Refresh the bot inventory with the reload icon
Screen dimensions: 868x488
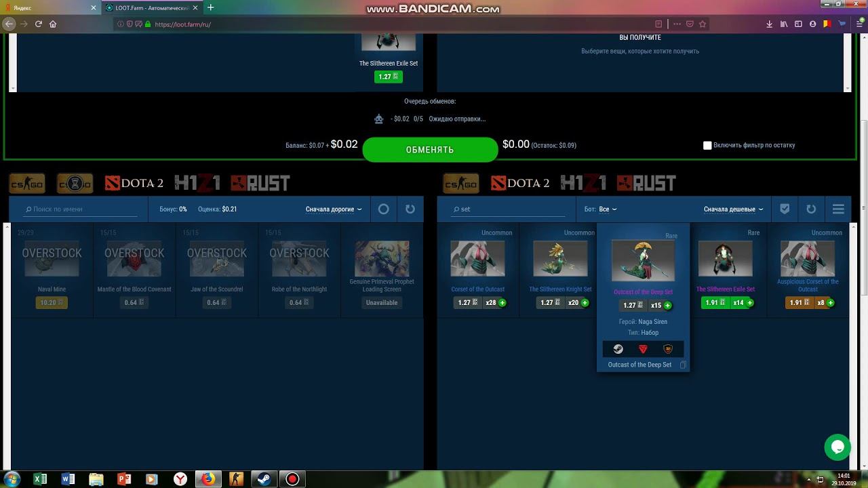pyautogui.click(x=811, y=209)
